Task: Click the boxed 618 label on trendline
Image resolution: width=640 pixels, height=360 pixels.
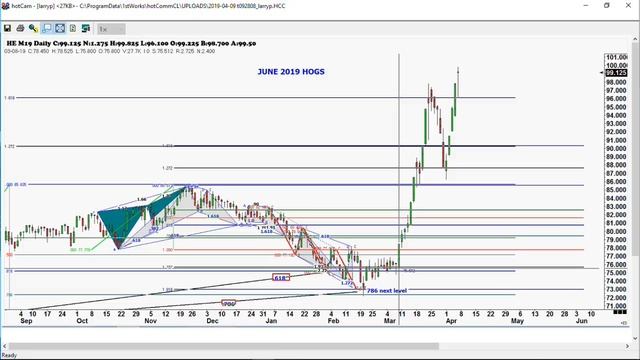Action: click(x=280, y=278)
